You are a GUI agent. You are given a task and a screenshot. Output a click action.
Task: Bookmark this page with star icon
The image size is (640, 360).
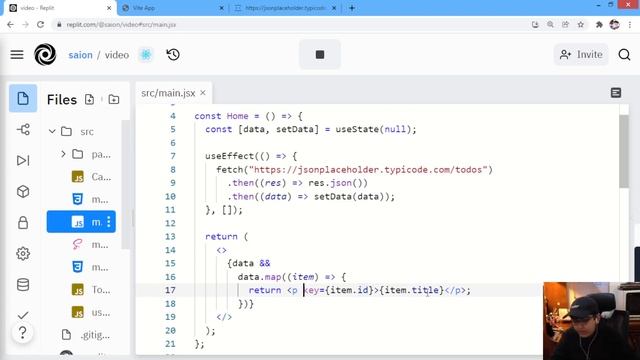point(580,24)
